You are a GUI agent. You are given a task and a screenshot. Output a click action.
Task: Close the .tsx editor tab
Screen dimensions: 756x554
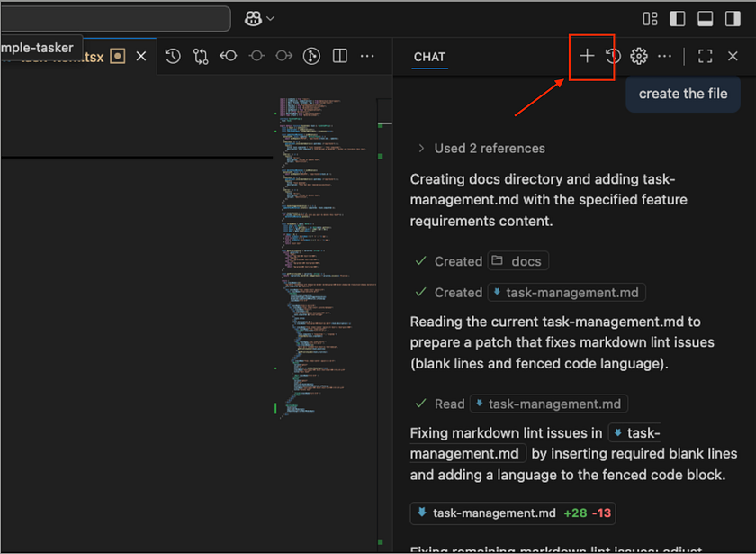coord(141,56)
